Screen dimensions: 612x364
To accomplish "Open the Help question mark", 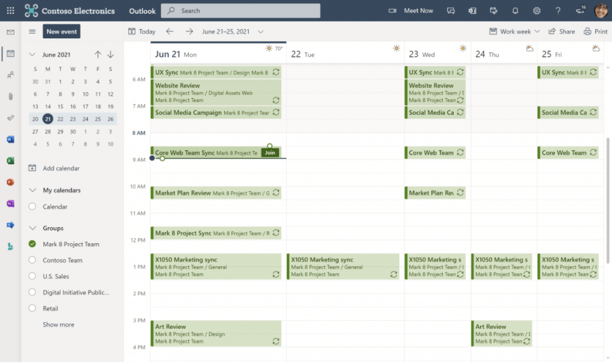I will [x=558, y=11].
